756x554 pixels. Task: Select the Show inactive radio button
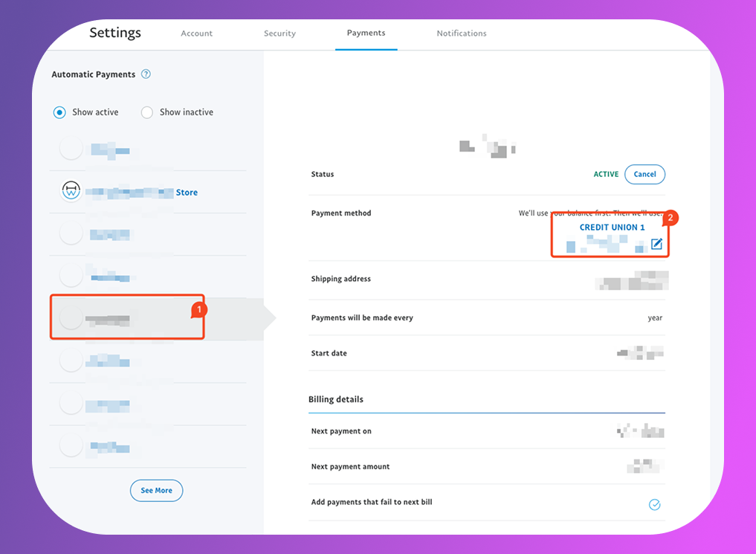click(147, 112)
